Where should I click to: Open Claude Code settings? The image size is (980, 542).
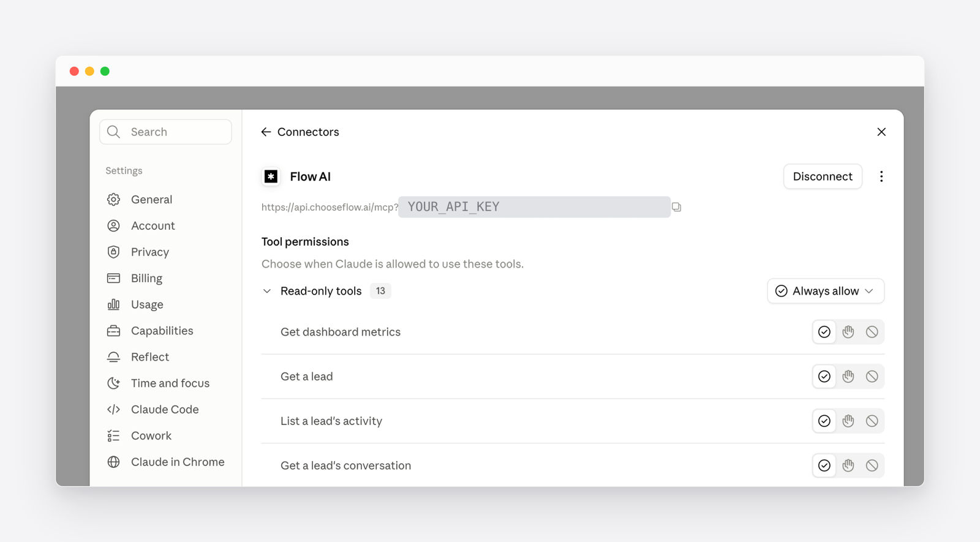(x=165, y=409)
